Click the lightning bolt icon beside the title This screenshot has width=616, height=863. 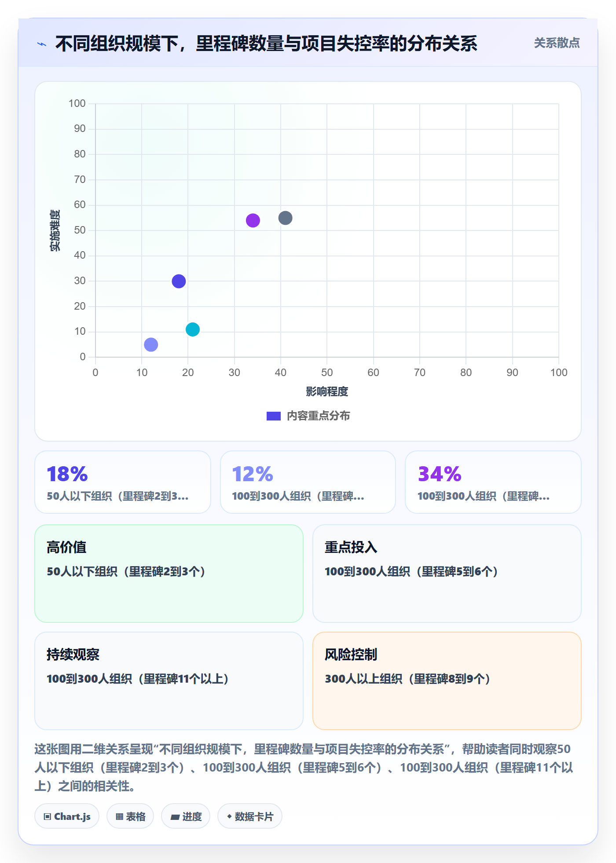coord(42,44)
